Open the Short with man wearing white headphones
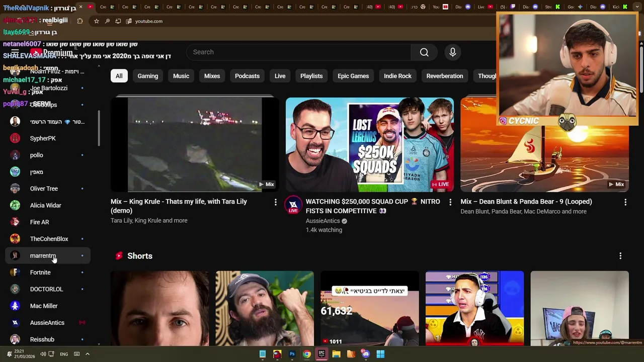This screenshot has width=644, height=362. (474, 309)
